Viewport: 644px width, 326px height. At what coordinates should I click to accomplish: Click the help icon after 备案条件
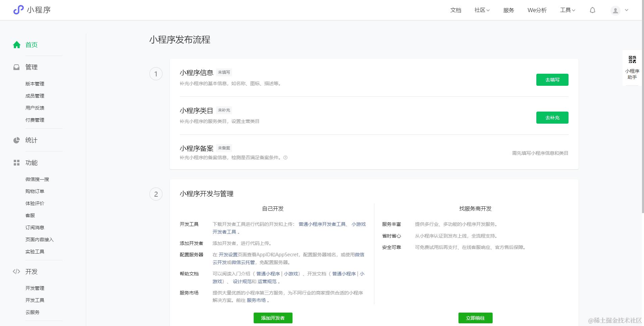285,157
